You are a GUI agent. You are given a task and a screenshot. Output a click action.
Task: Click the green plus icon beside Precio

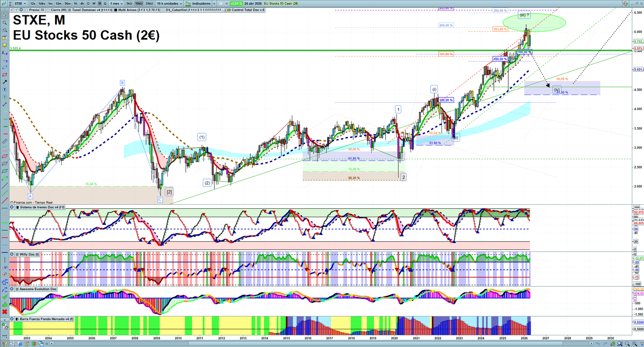coord(17,10)
